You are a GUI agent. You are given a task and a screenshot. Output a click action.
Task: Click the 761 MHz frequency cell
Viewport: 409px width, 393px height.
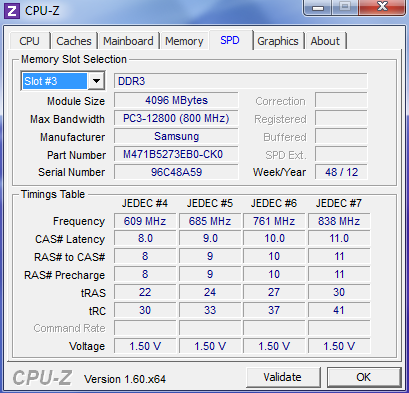point(274,221)
